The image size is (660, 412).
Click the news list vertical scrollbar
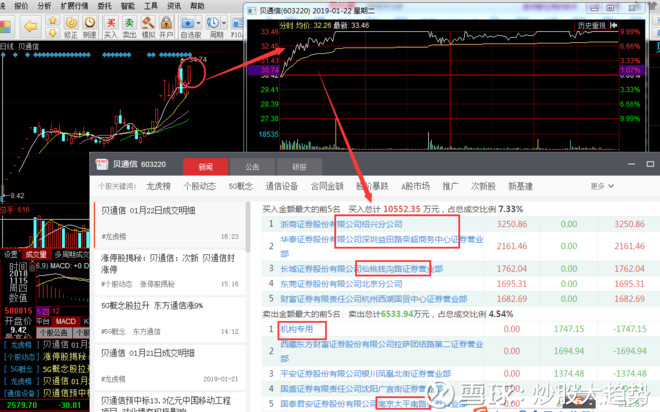tap(248, 227)
